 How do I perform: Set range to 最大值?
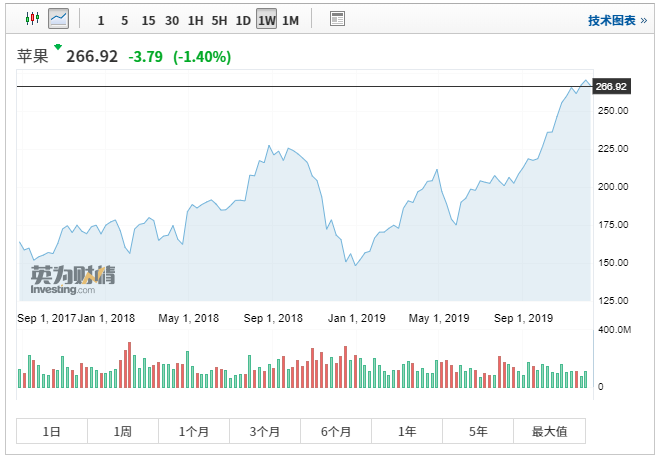pyautogui.click(x=549, y=431)
